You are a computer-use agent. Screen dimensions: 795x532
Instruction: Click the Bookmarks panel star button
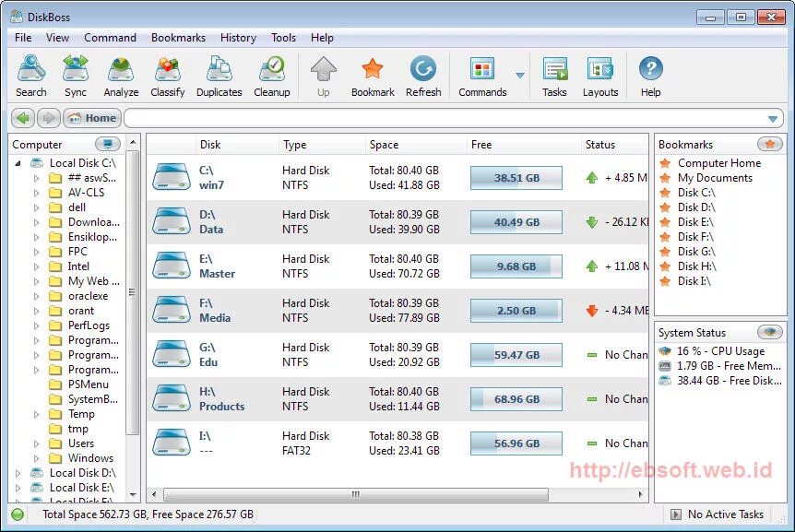click(x=770, y=144)
